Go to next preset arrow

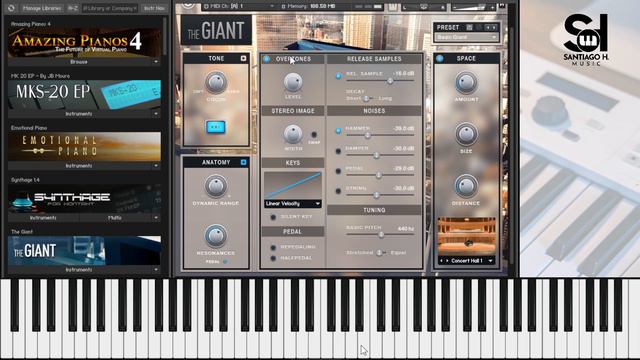494,27
